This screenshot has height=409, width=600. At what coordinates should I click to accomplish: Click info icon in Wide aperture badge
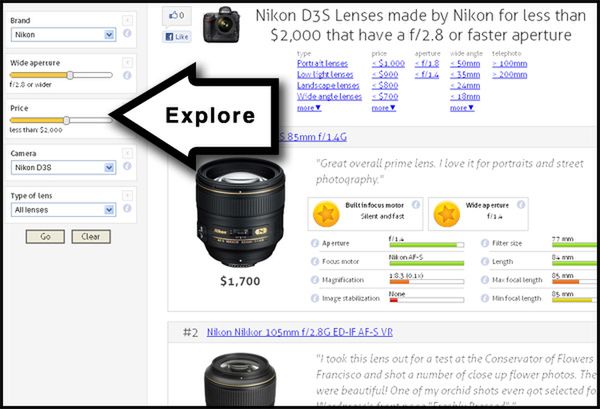pos(521,205)
